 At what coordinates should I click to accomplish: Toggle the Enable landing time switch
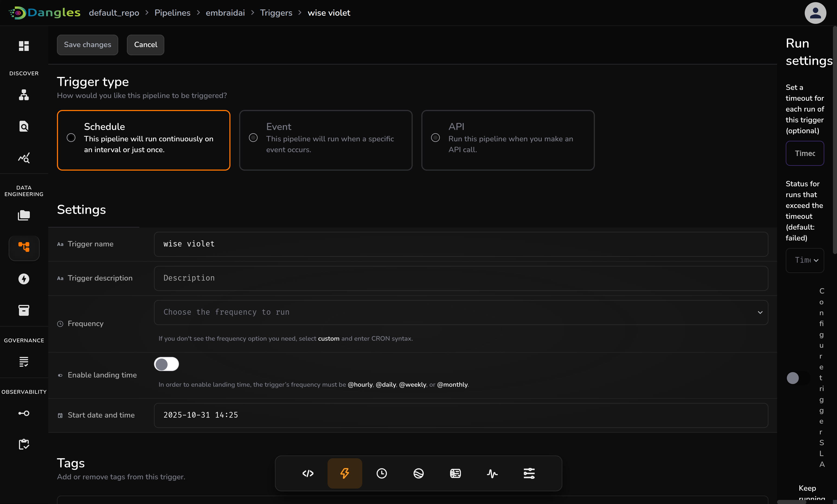[166, 364]
